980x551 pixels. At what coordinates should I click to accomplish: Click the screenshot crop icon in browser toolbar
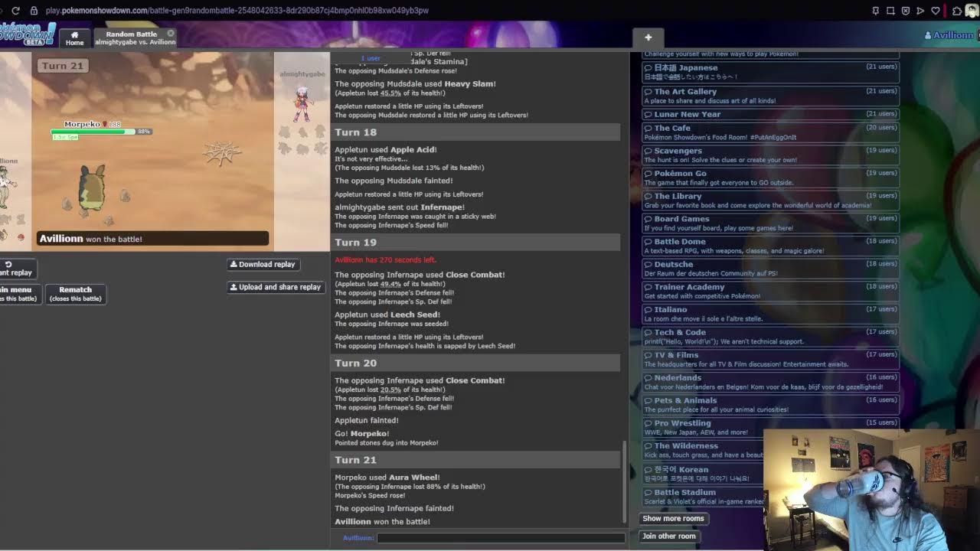[890, 11]
